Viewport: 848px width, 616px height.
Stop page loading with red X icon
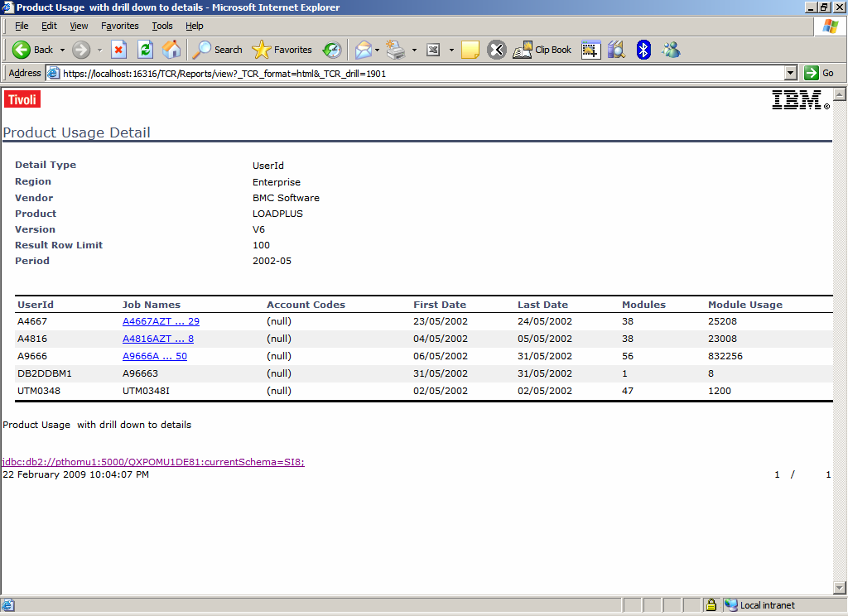pyautogui.click(x=118, y=50)
